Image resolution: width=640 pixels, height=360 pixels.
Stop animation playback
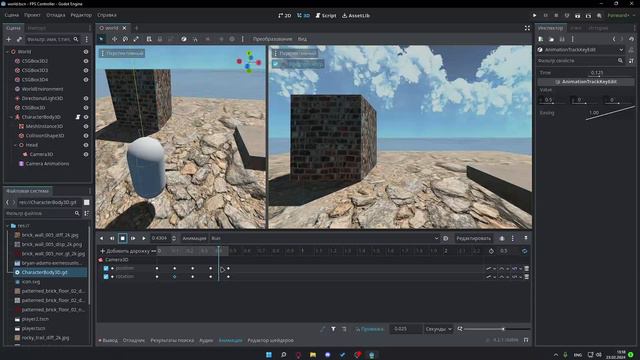click(122, 238)
